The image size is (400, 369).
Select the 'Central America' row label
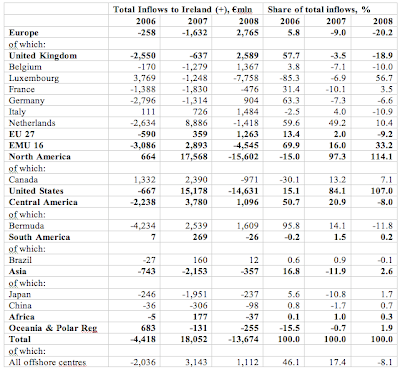pyautogui.click(x=43, y=202)
